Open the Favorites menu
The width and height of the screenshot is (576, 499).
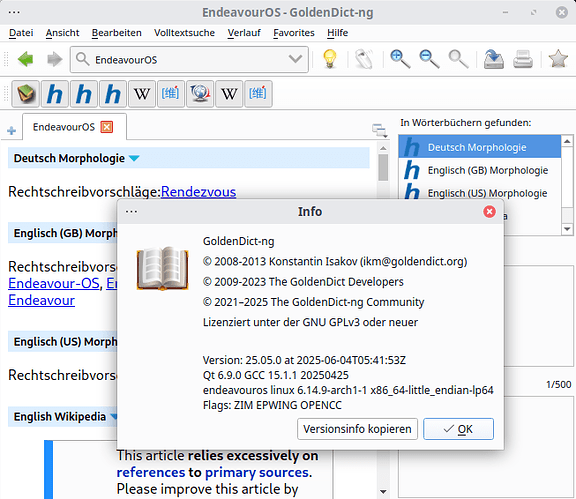(x=294, y=33)
